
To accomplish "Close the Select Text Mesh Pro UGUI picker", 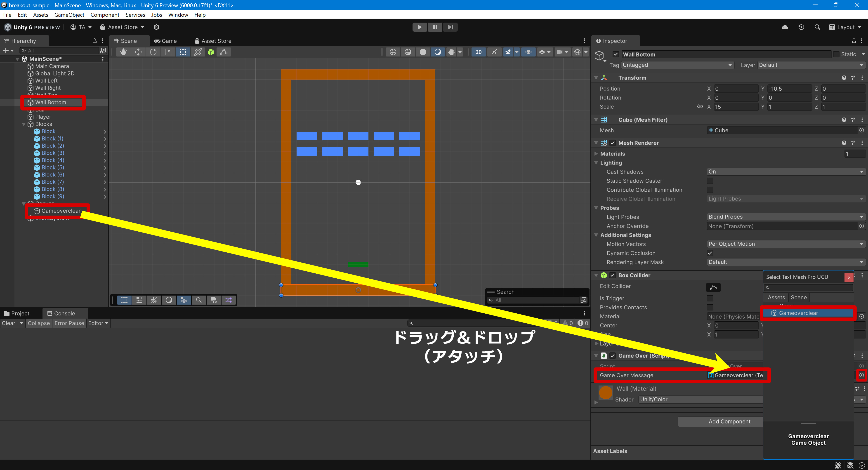I will pyautogui.click(x=849, y=277).
